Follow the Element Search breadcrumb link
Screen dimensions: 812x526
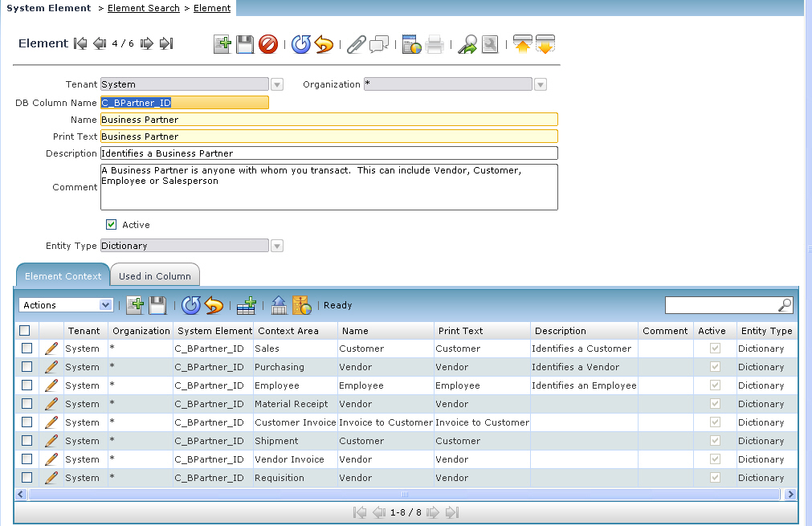144,8
